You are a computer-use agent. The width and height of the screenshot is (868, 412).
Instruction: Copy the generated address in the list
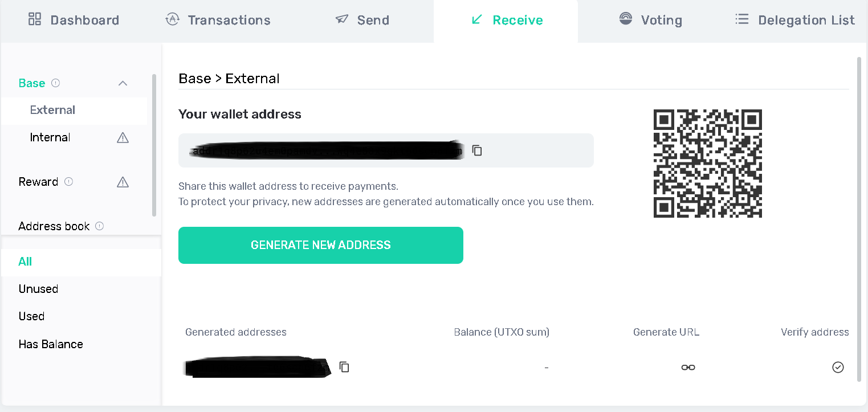344,367
